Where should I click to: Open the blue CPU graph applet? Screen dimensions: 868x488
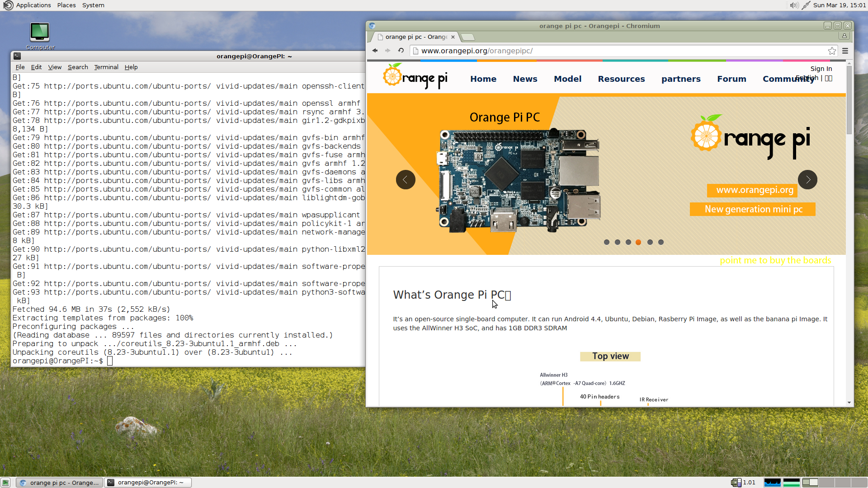773,483
